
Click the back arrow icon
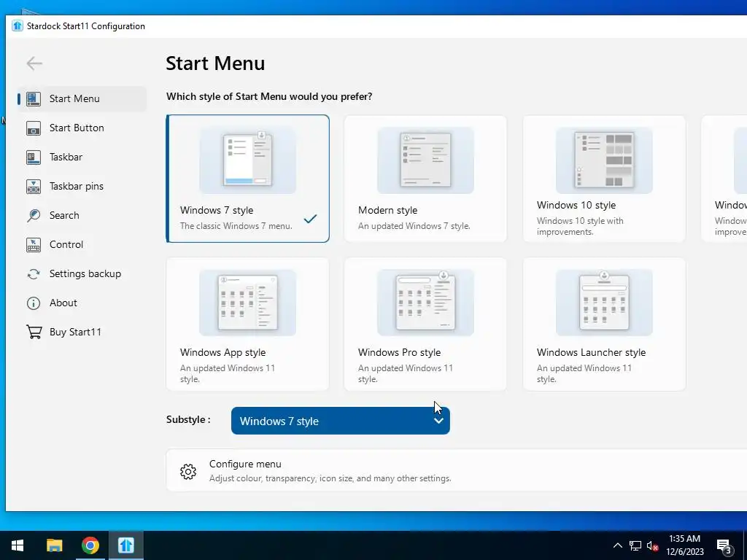point(34,63)
